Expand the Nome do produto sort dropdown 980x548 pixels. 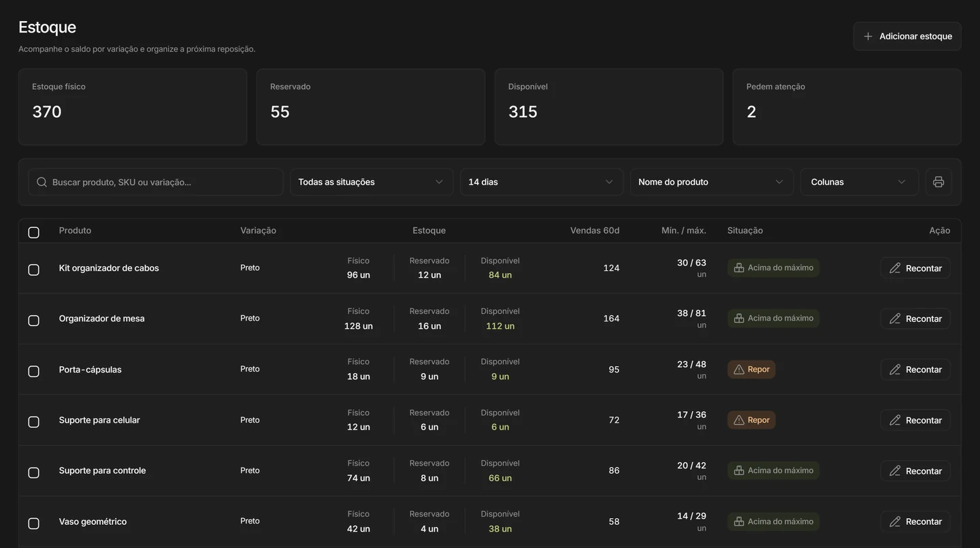click(712, 182)
